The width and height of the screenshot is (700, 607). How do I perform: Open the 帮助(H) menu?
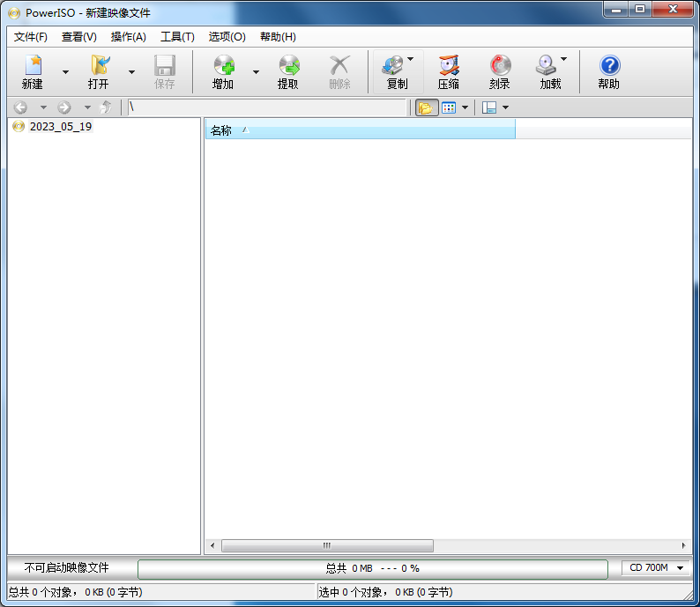coord(278,37)
